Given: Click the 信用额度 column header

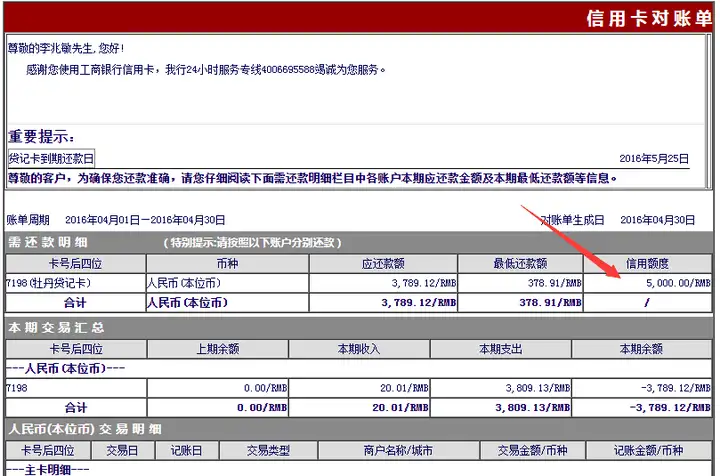Looking at the screenshot, I should 647,264.
